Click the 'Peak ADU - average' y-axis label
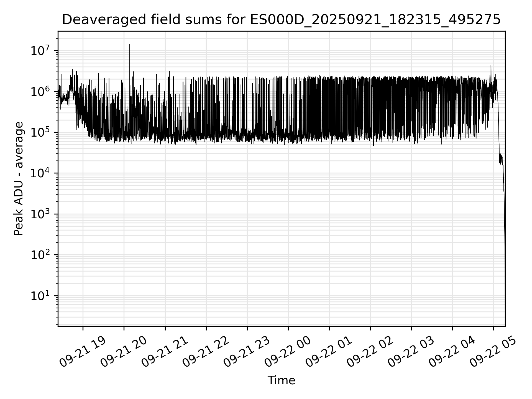Image resolution: width=532 pixels, height=399 pixels. 19,179
